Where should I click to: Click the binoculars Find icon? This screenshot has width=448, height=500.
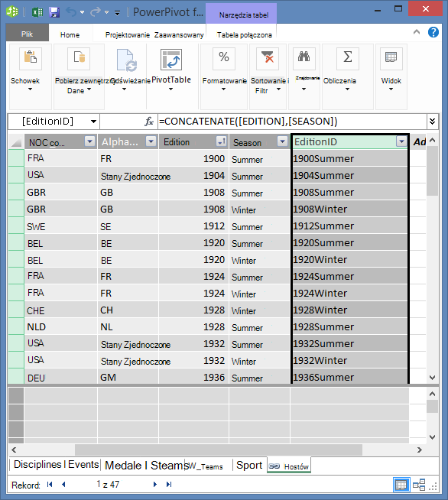(304, 58)
